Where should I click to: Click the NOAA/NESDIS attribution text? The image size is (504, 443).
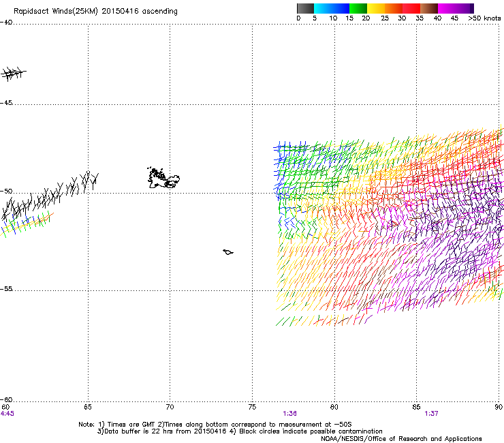(401, 439)
